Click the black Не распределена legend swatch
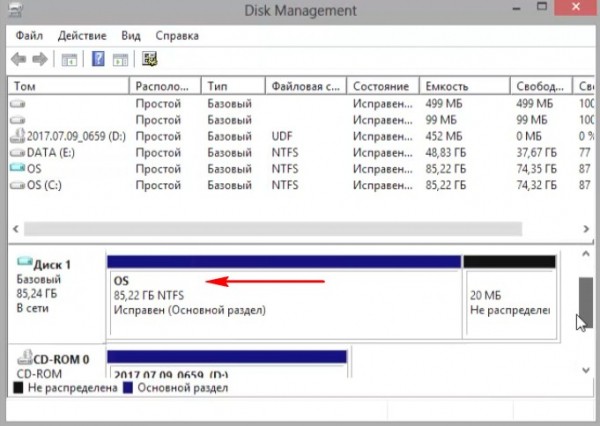Image resolution: width=600 pixels, height=426 pixels. (18, 388)
